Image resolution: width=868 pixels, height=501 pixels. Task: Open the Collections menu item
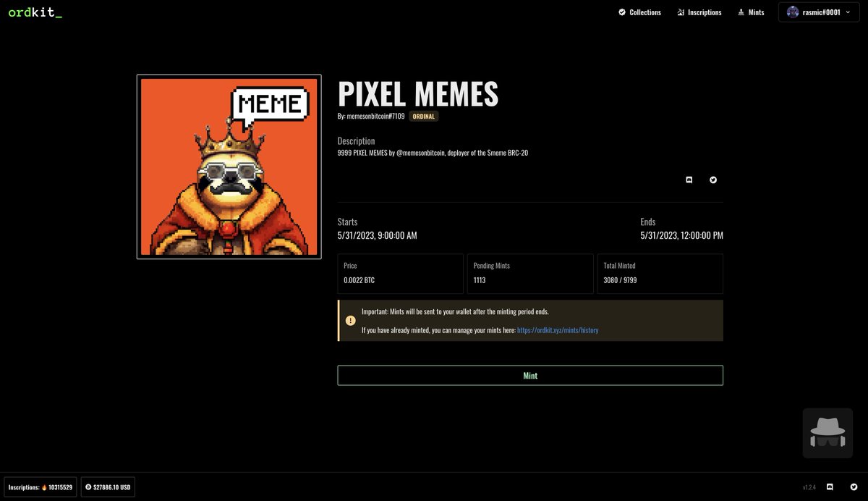click(x=640, y=12)
